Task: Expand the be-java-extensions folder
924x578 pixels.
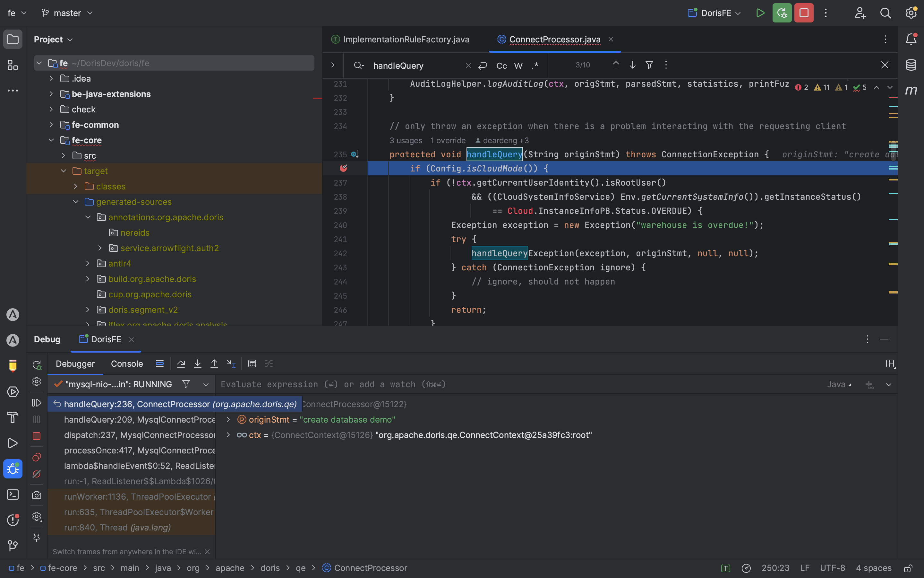Action: 51,94
